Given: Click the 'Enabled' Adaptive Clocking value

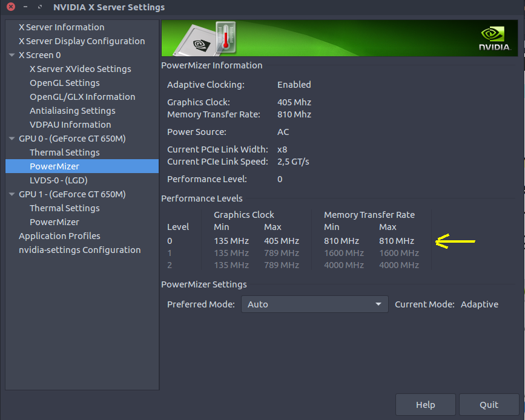Looking at the screenshot, I should 294,85.
